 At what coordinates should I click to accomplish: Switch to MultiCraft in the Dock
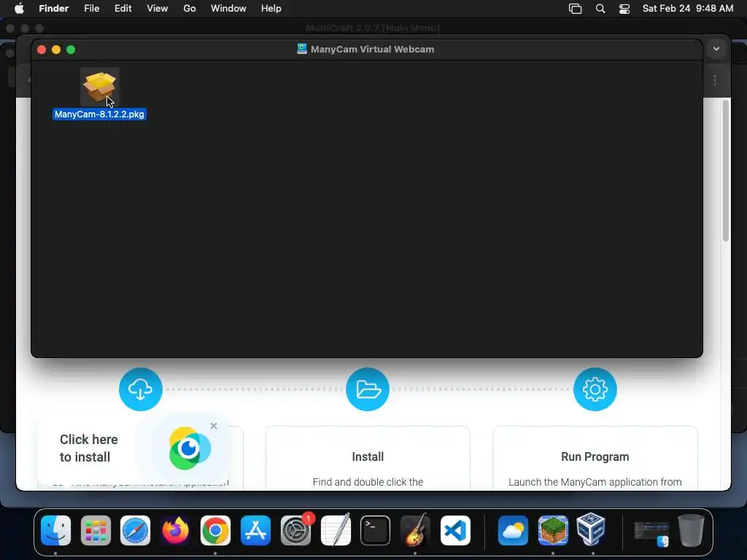click(553, 530)
